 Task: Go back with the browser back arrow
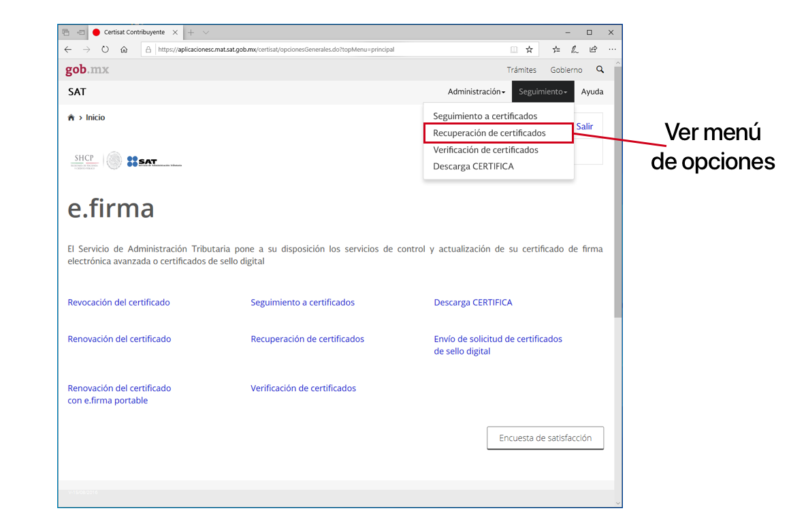[x=68, y=49]
